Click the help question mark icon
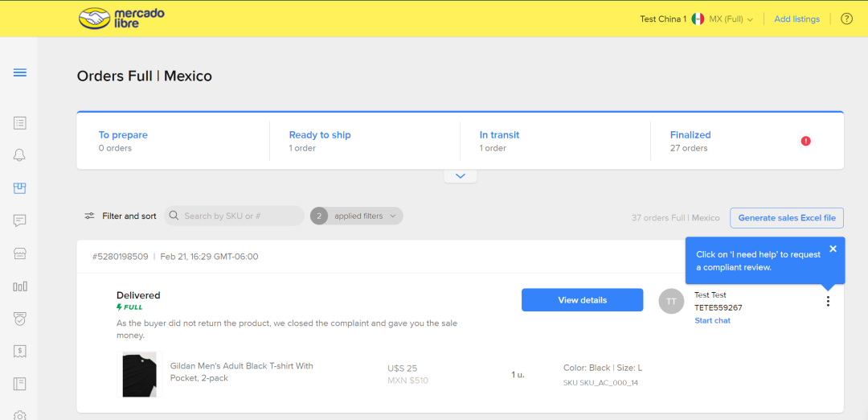The height and width of the screenshot is (420, 868). click(x=846, y=19)
